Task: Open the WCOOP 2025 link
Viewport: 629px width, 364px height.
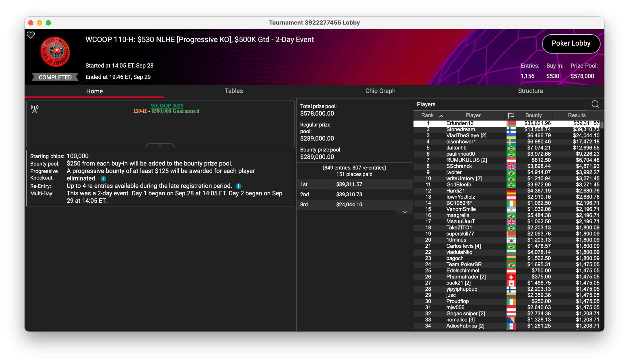Action: tap(167, 106)
